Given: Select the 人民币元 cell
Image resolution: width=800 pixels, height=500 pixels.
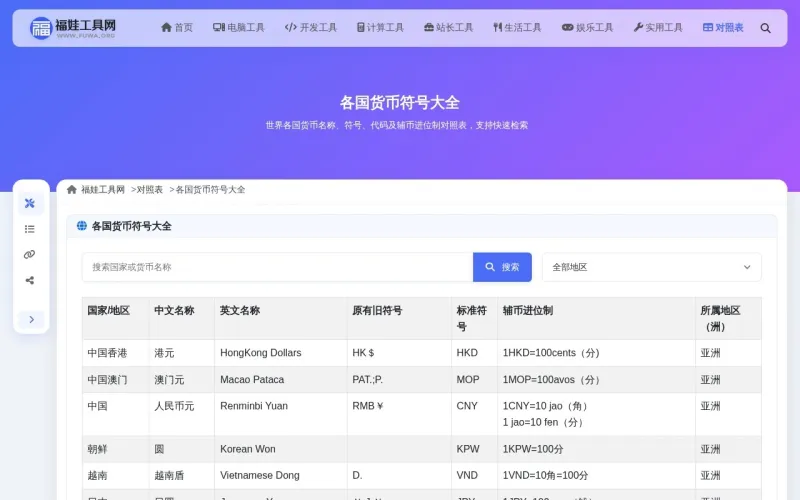Looking at the screenshot, I should coord(182,414).
